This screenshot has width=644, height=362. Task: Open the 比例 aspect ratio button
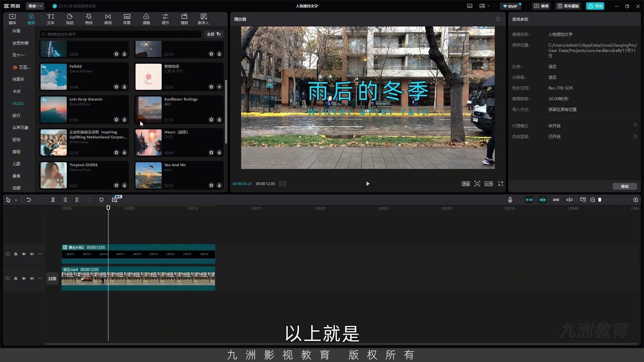[x=488, y=184]
